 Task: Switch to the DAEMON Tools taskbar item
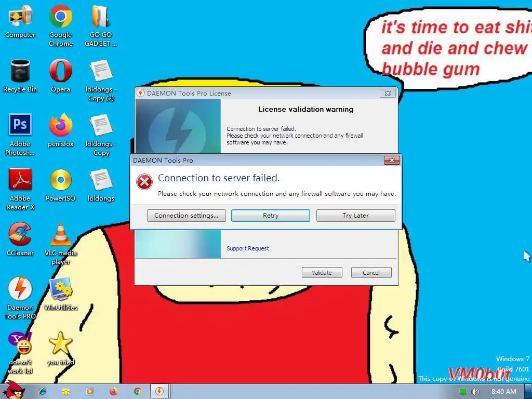click(x=159, y=391)
